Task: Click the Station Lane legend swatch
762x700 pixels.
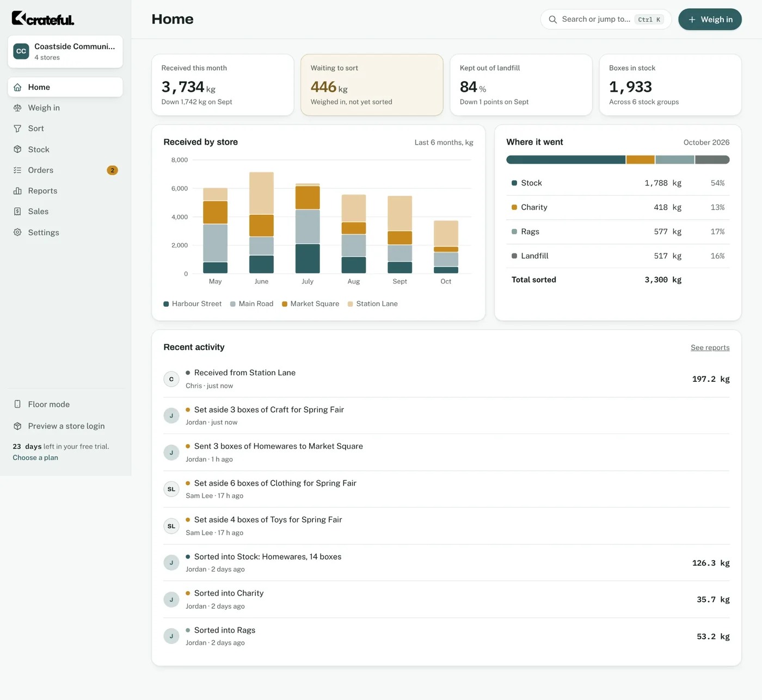Action: [351, 304]
